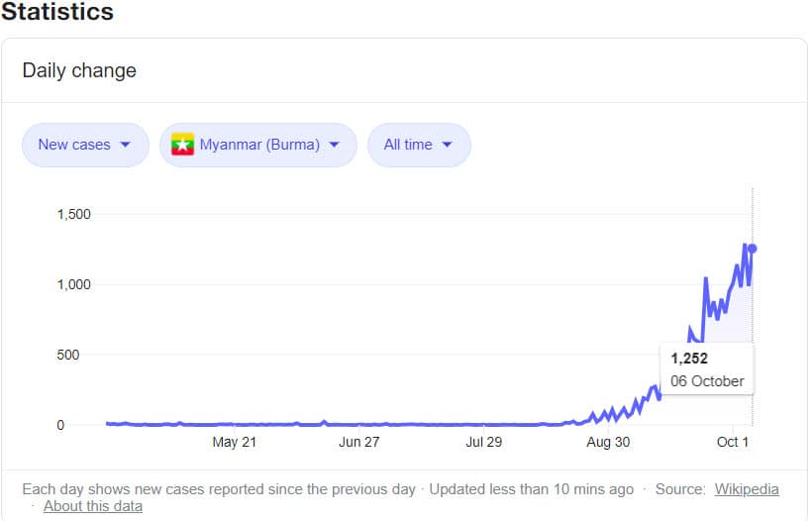812x521 pixels.
Task: Click the Daily change heading
Action: (x=79, y=70)
